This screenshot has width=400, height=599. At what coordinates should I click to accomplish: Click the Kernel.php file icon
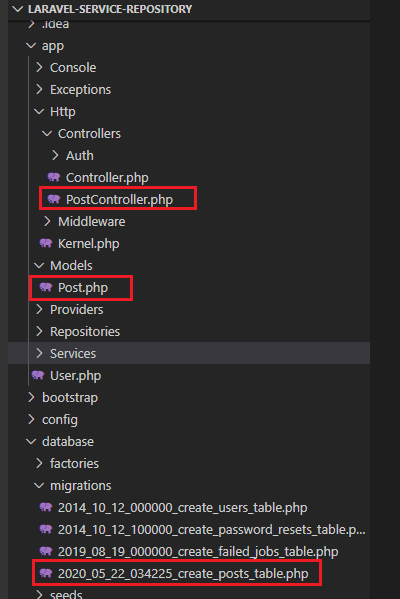click(x=46, y=243)
